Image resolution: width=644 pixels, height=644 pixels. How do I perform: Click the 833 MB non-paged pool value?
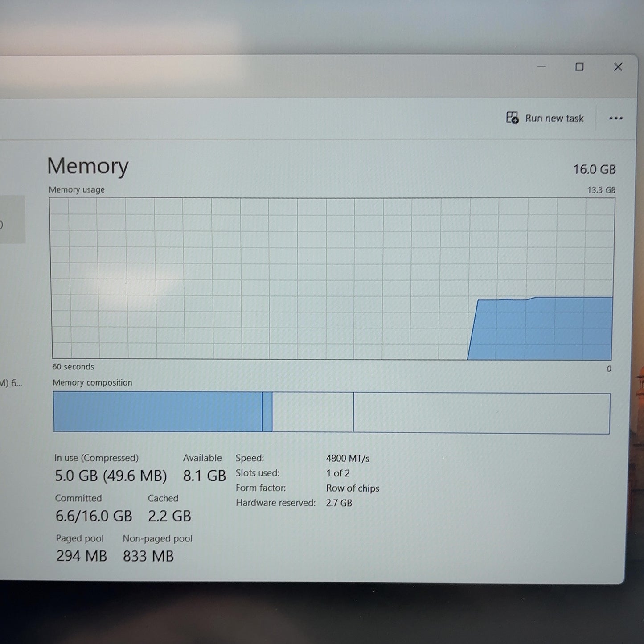click(x=148, y=556)
